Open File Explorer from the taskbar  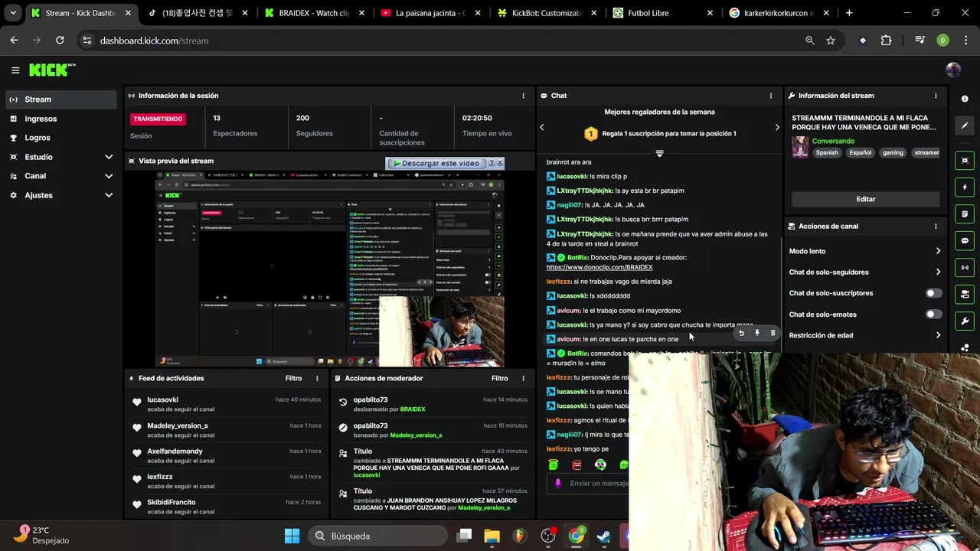[x=492, y=536]
